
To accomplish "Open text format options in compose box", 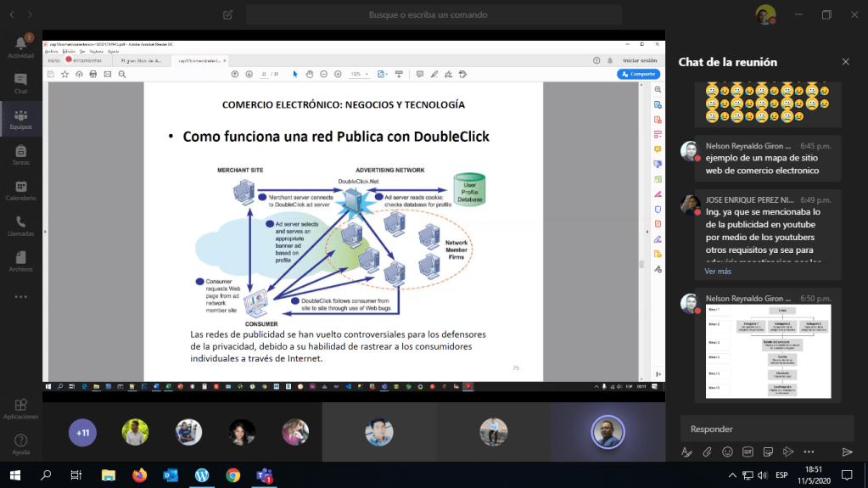I will [686, 452].
